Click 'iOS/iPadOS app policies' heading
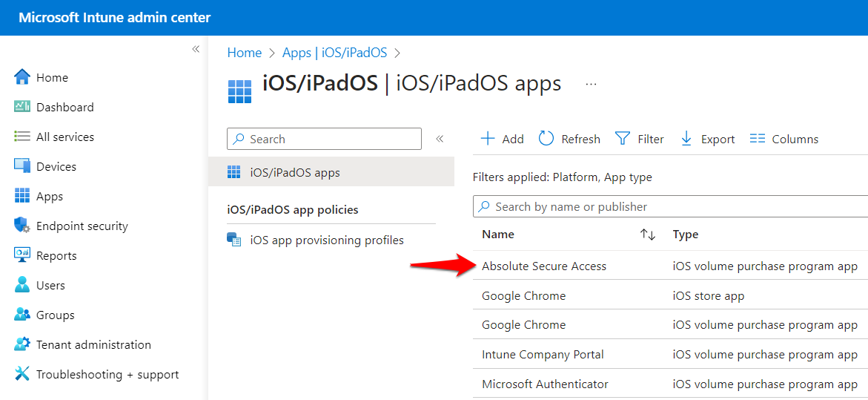This screenshot has width=868, height=400. point(292,210)
